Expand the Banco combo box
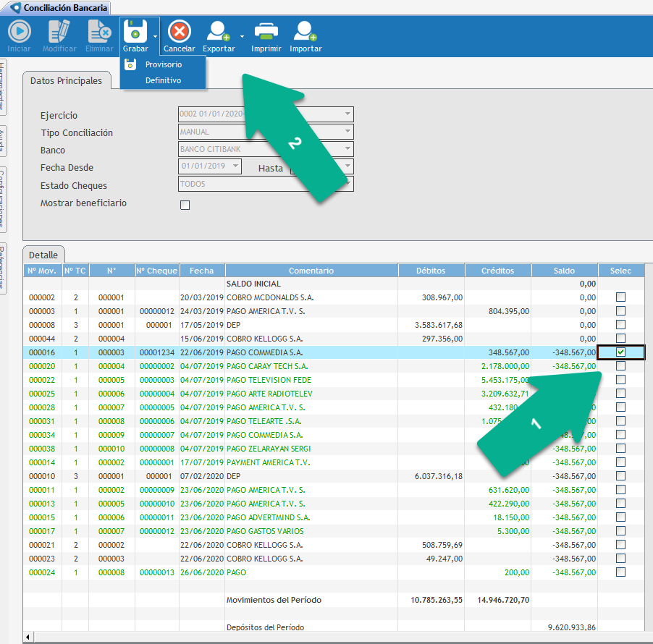653x644 pixels. point(348,149)
